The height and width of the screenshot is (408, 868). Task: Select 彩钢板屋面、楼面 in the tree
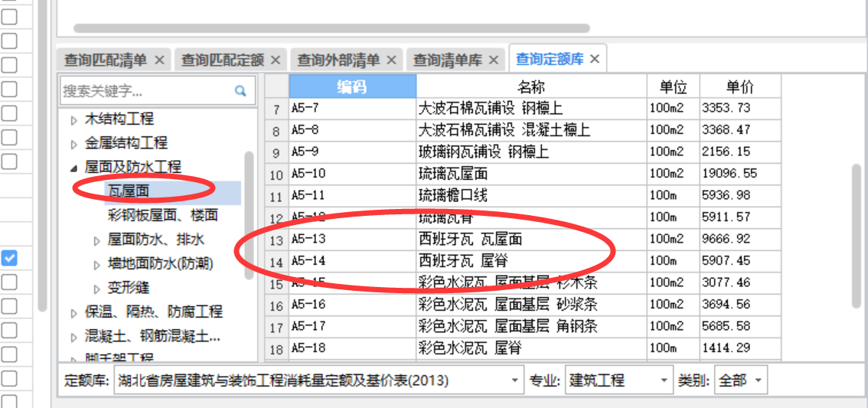click(x=163, y=215)
